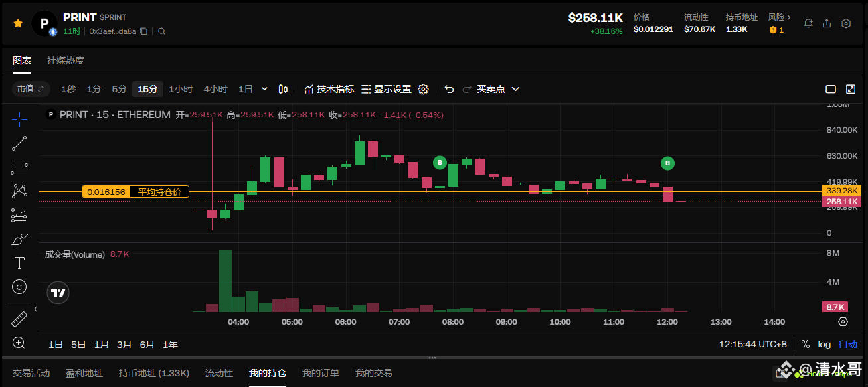Image resolution: width=868 pixels, height=387 pixels.
Task: Toggle log scale mode
Action: 824,345
